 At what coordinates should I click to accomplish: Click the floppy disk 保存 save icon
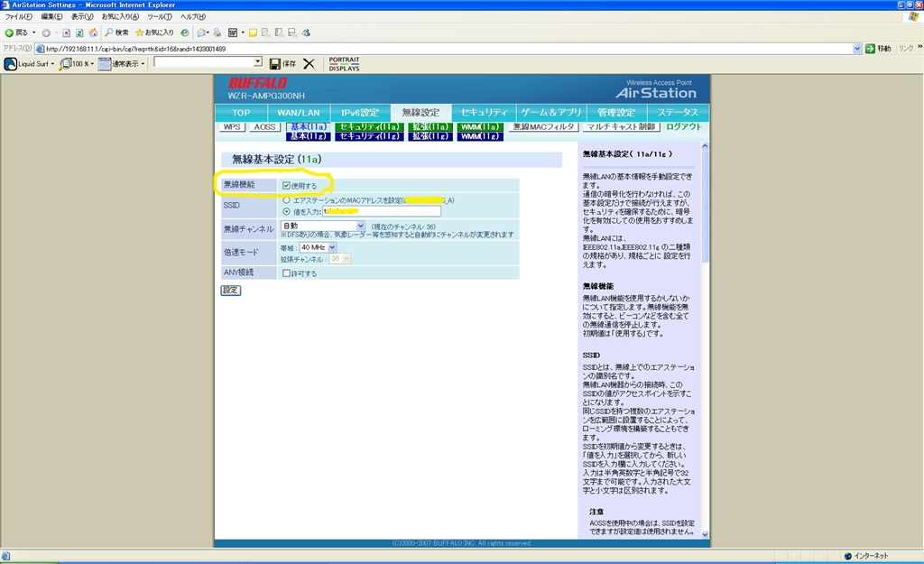(x=275, y=64)
